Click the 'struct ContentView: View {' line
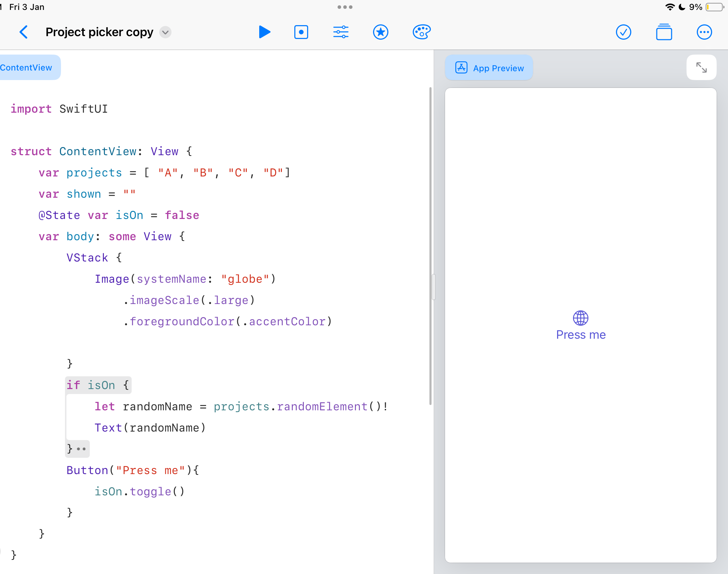Image resolution: width=728 pixels, height=574 pixels. (101, 151)
